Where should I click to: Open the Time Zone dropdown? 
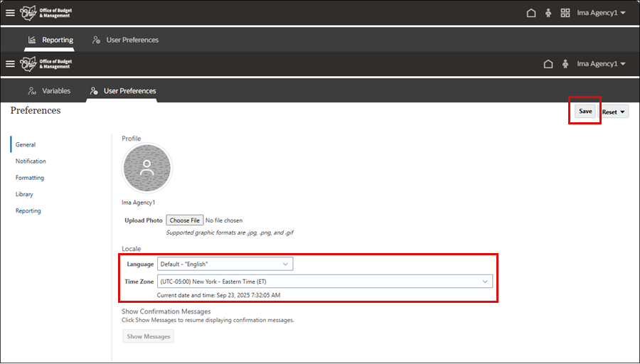click(325, 282)
